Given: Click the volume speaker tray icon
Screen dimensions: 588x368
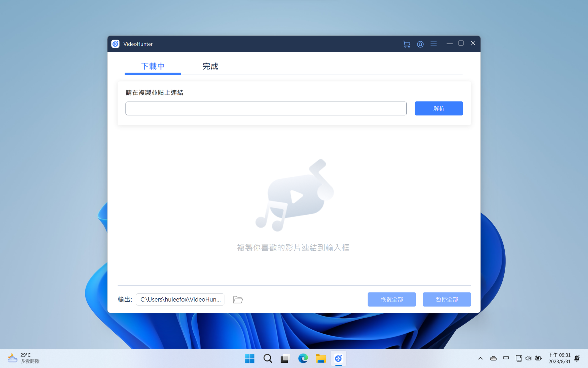Looking at the screenshot, I should [x=528, y=359].
